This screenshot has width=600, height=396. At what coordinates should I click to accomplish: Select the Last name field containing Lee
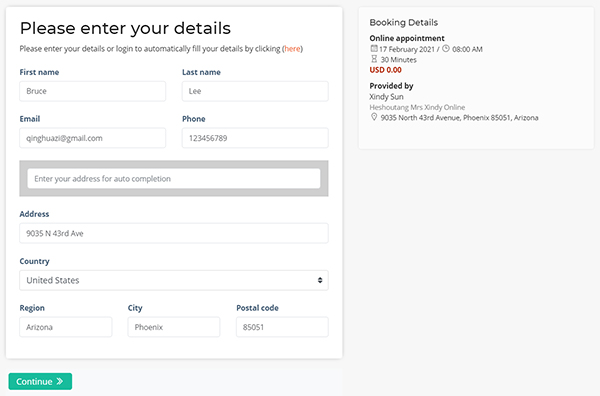pos(255,91)
